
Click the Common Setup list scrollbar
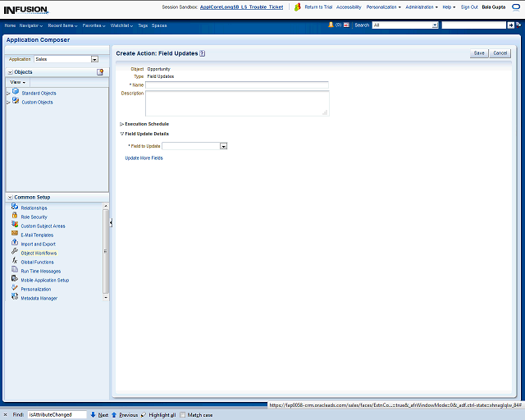point(105,250)
